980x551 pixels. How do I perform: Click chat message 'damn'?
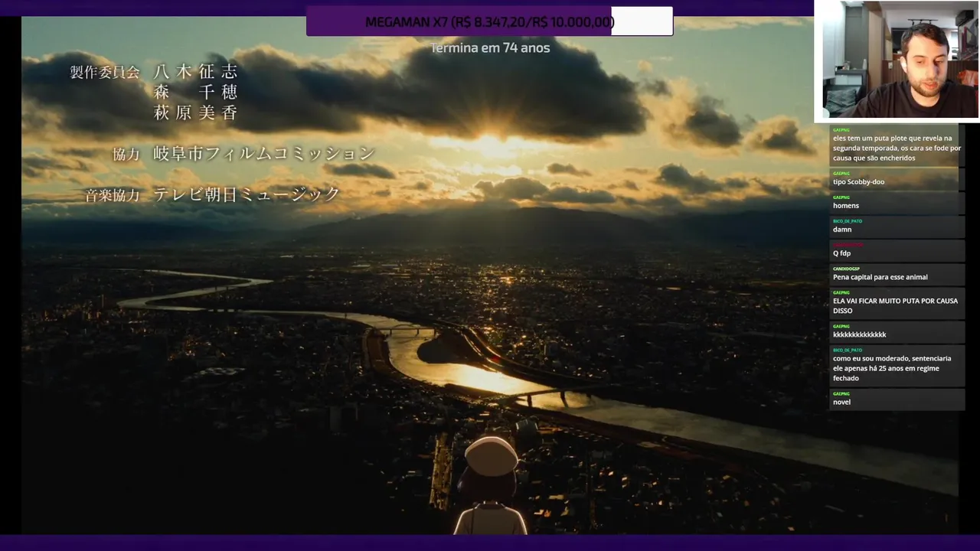897,227
